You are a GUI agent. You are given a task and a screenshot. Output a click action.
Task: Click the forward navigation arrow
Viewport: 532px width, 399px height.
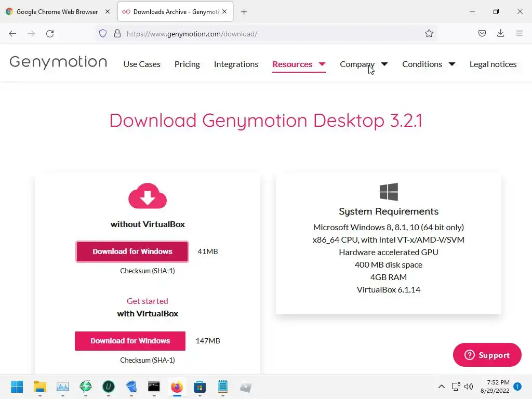[31, 34]
